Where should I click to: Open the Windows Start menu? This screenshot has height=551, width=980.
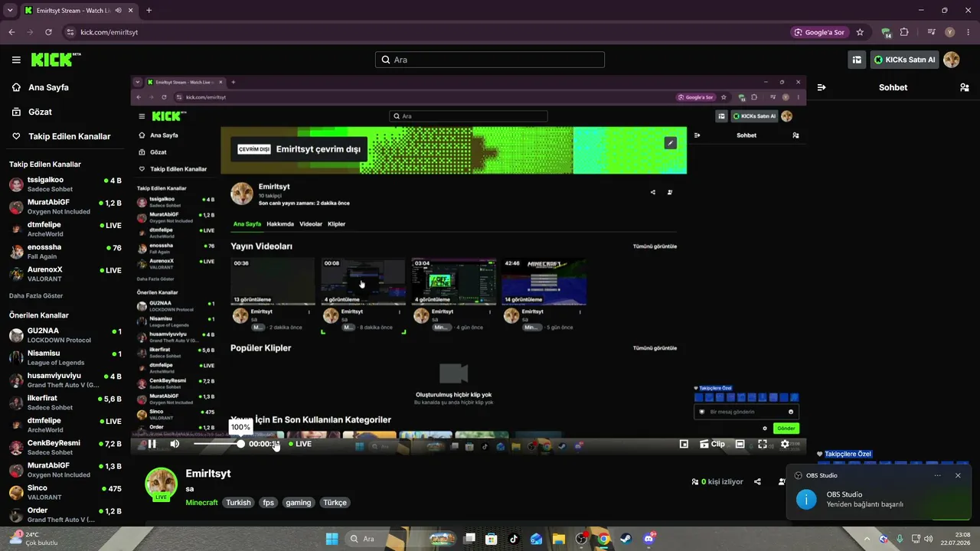pyautogui.click(x=332, y=539)
